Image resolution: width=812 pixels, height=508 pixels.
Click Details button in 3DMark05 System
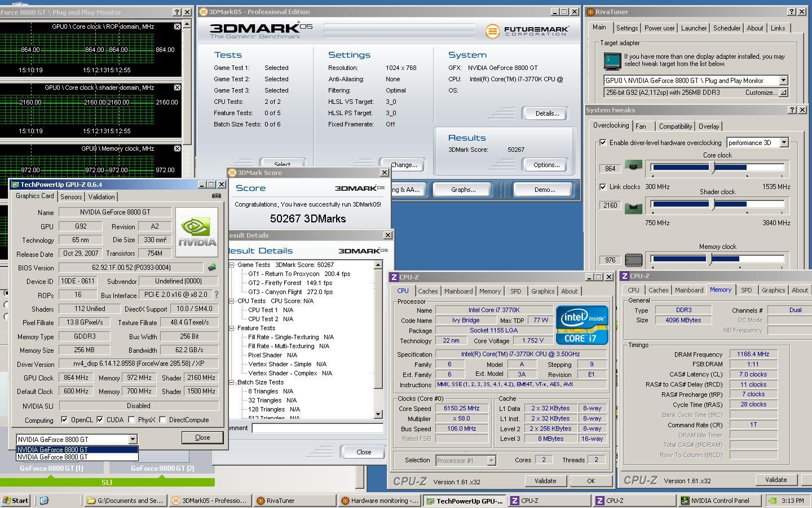[x=546, y=113]
